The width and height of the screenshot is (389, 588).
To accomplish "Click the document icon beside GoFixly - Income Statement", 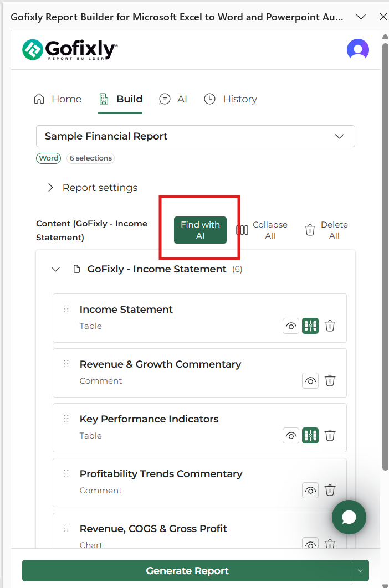I will pos(76,269).
